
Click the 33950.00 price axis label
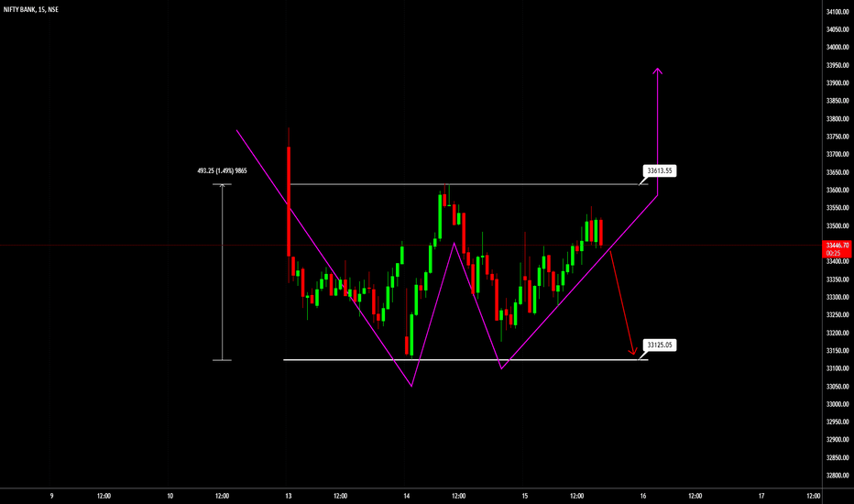click(838, 65)
